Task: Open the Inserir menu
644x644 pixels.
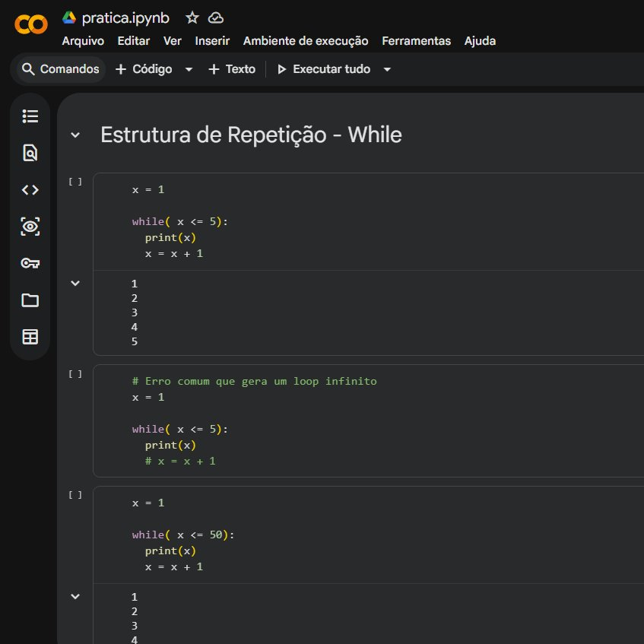Action: coord(212,41)
